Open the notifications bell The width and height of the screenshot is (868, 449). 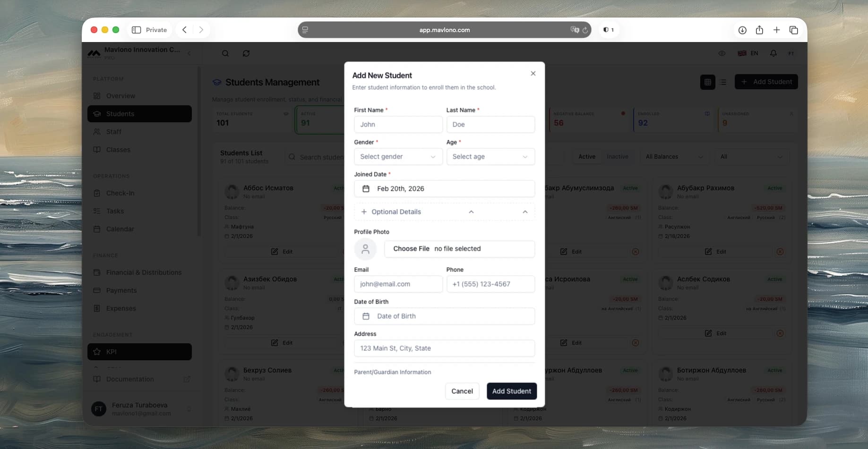pyautogui.click(x=773, y=53)
